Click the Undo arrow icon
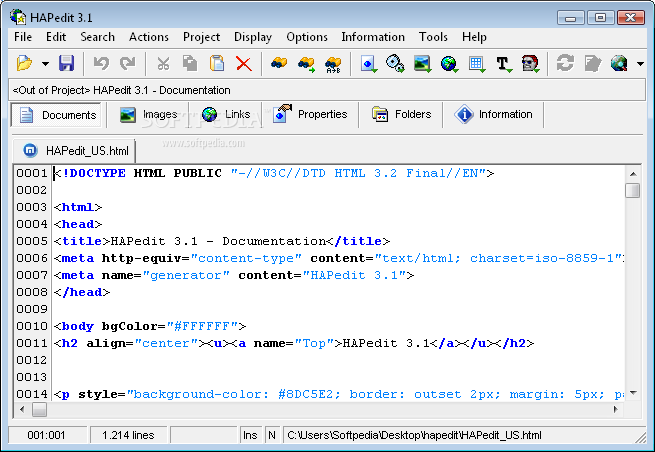Screen dimensions: 655x452 101,63
